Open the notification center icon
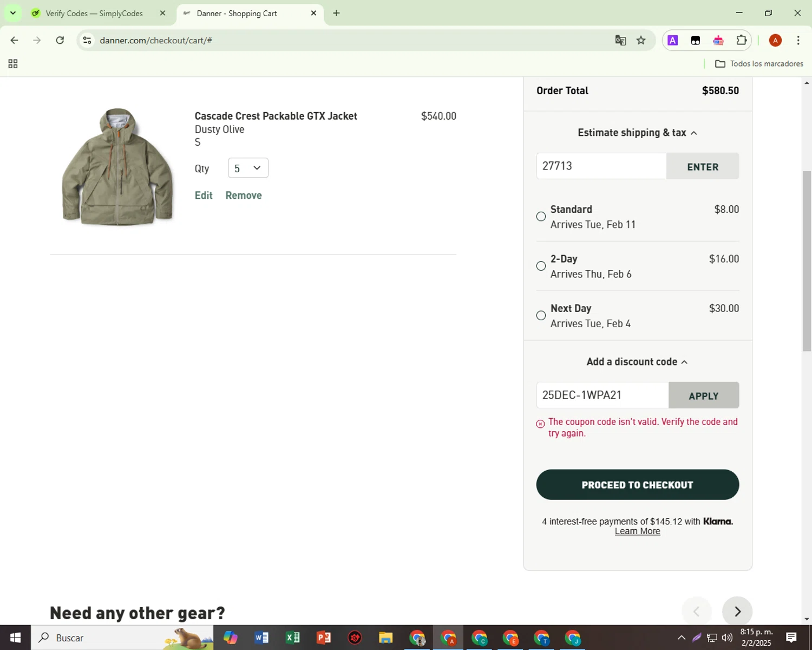The height and width of the screenshot is (650, 812). point(791,638)
